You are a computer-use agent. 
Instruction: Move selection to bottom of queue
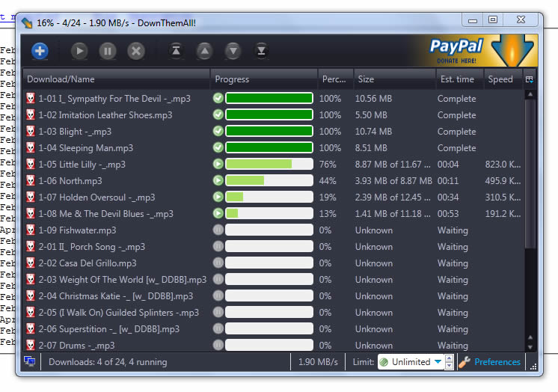tap(261, 51)
